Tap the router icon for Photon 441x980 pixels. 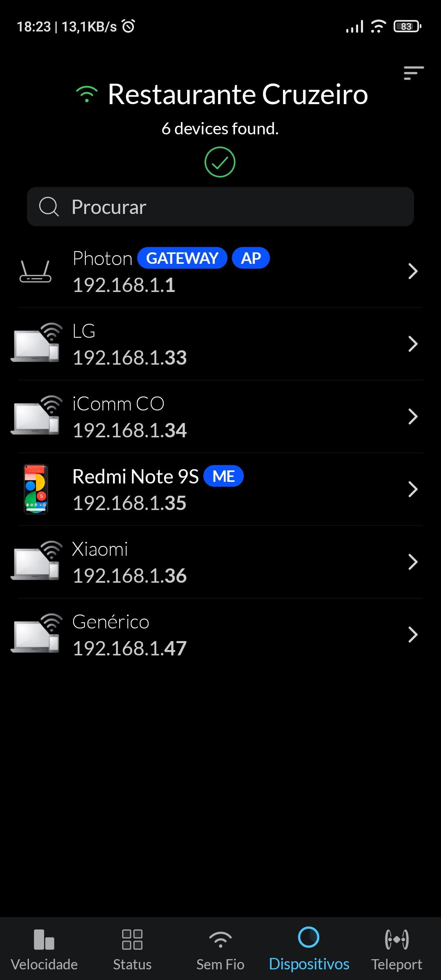36,272
